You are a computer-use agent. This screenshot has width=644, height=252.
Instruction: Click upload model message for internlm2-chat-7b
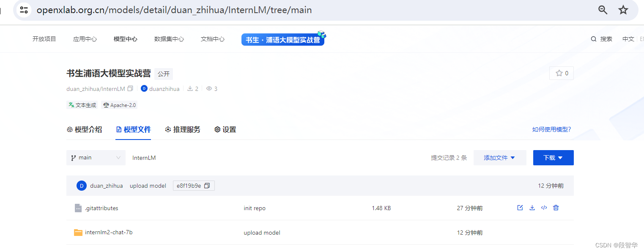[262, 233]
